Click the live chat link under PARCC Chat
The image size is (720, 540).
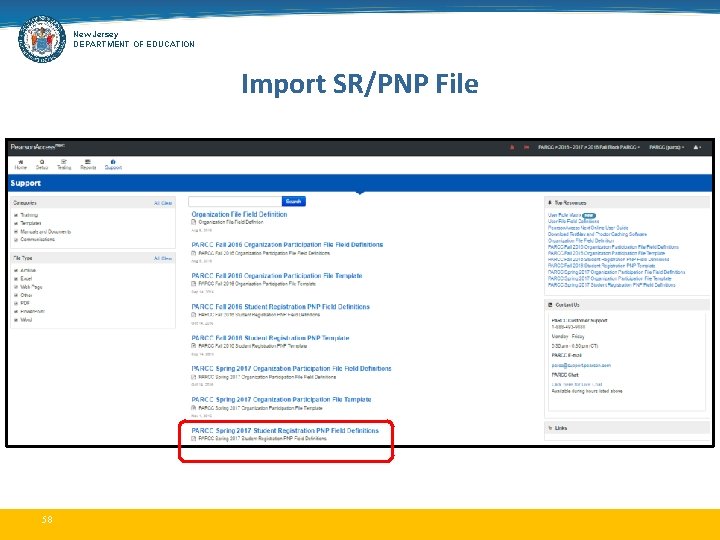[x=576, y=384]
